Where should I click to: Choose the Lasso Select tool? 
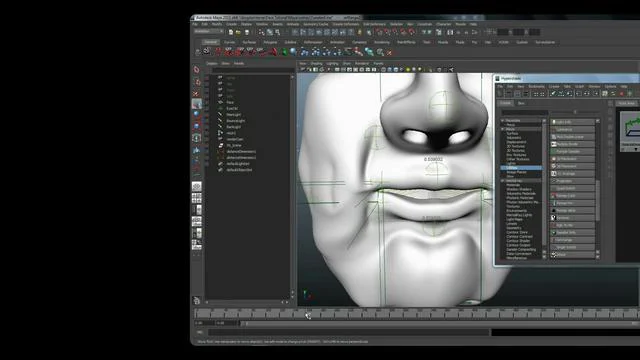[x=196, y=82]
